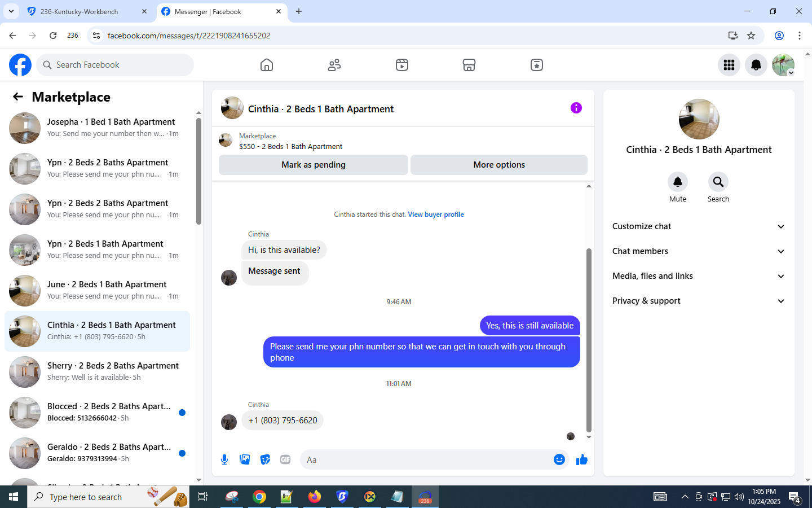The width and height of the screenshot is (812, 508).
Task: Click the Search Facebook field
Action: (x=115, y=65)
